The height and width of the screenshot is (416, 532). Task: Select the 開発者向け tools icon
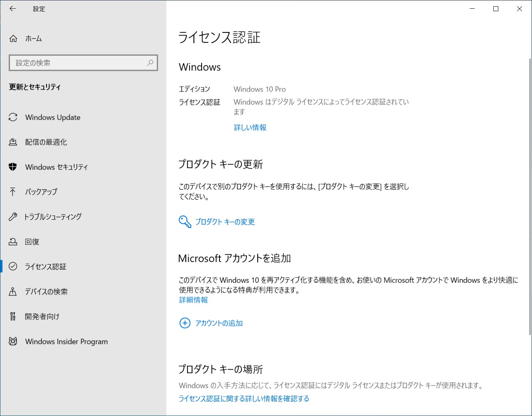click(x=13, y=317)
